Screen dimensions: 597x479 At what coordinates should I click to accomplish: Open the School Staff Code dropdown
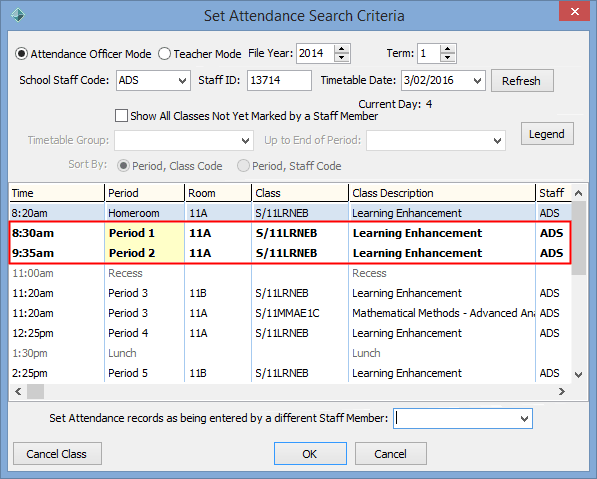point(182,80)
